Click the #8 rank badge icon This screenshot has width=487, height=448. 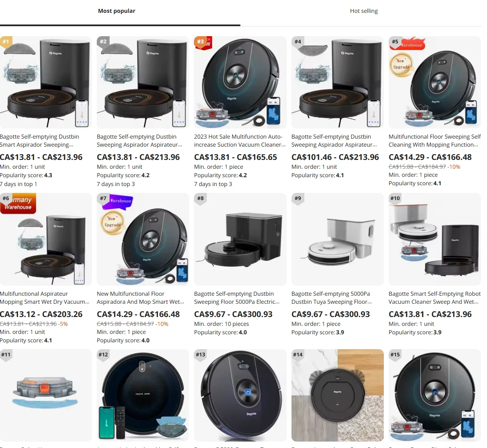[200, 198]
